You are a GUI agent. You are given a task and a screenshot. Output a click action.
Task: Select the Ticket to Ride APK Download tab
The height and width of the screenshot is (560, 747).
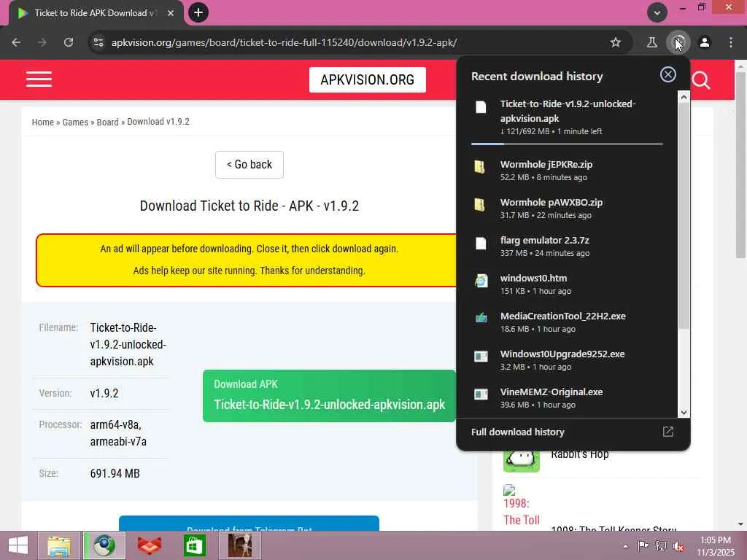96,13
